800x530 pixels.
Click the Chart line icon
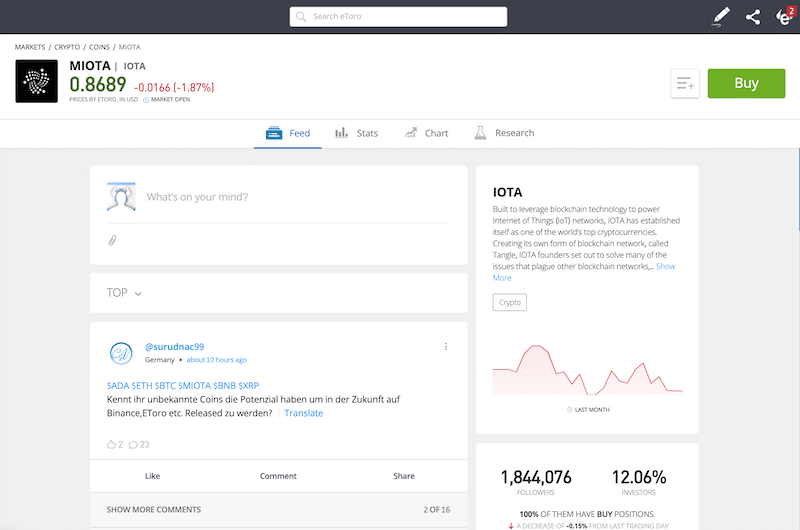click(411, 133)
